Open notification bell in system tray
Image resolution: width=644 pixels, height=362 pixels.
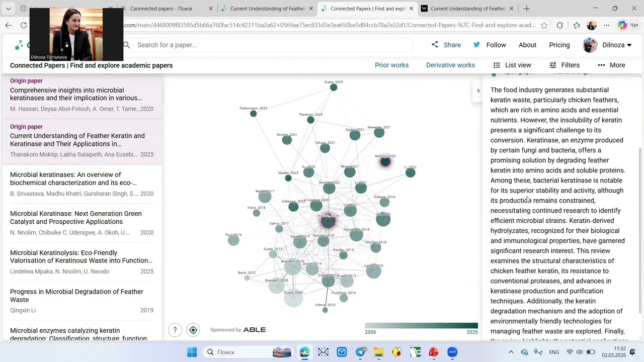coord(633,352)
